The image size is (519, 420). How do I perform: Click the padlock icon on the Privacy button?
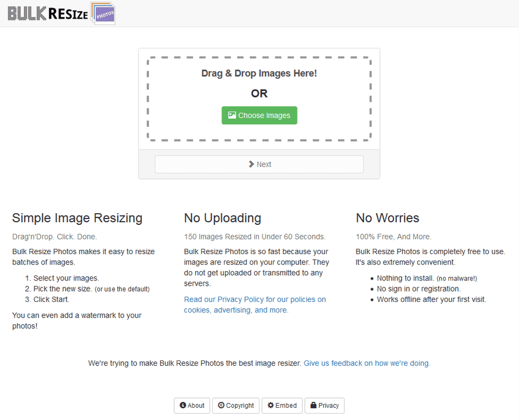coord(313,405)
